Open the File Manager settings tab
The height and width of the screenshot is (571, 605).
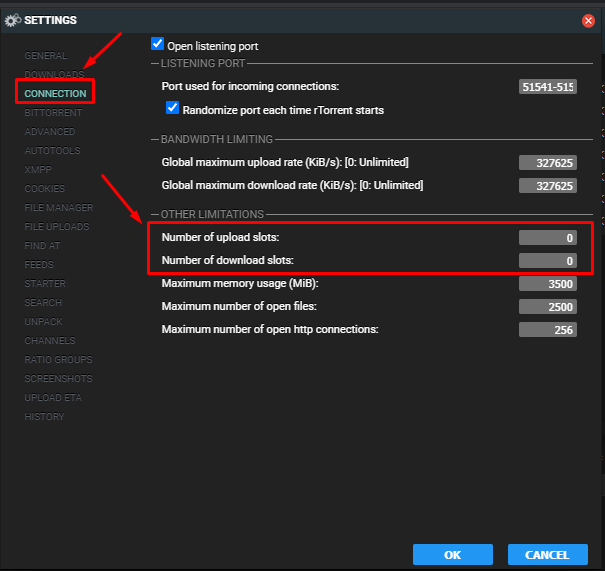(x=59, y=208)
